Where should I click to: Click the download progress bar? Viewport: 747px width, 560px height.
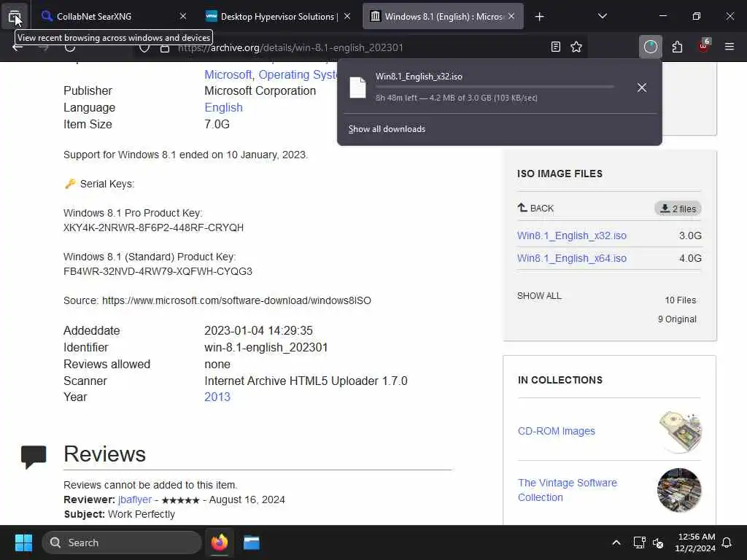tap(495, 87)
